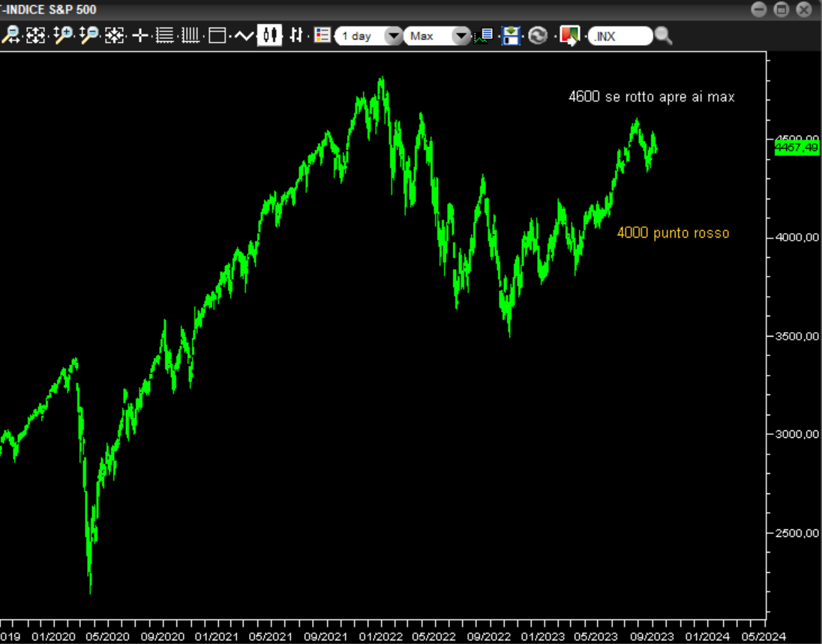Toggle vertical grid lines
The height and width of the screenshot is (644, 822).
(190, 35)
